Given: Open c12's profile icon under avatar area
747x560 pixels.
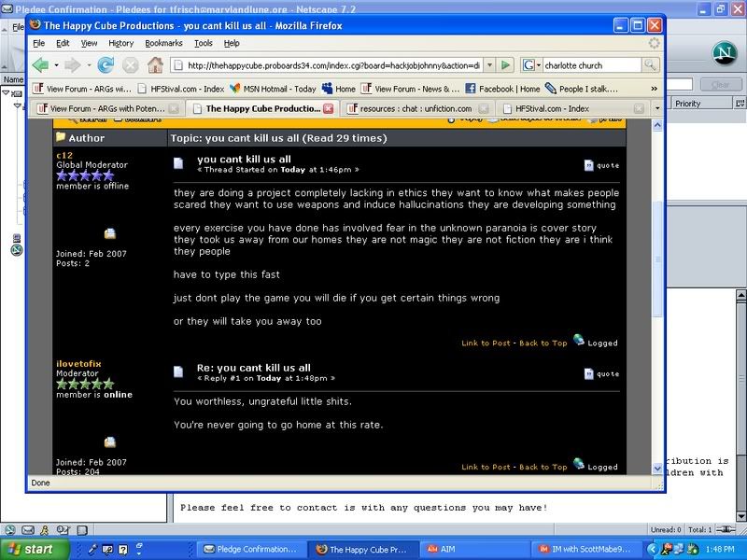Looking at the screenshot, I should (x=109, y=233).
